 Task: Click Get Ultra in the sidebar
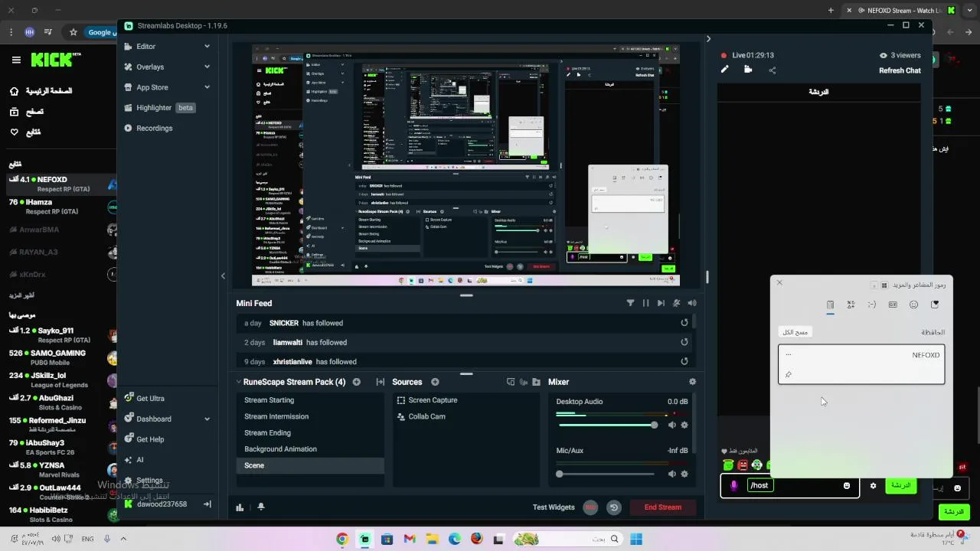click(x=150, y=398)
